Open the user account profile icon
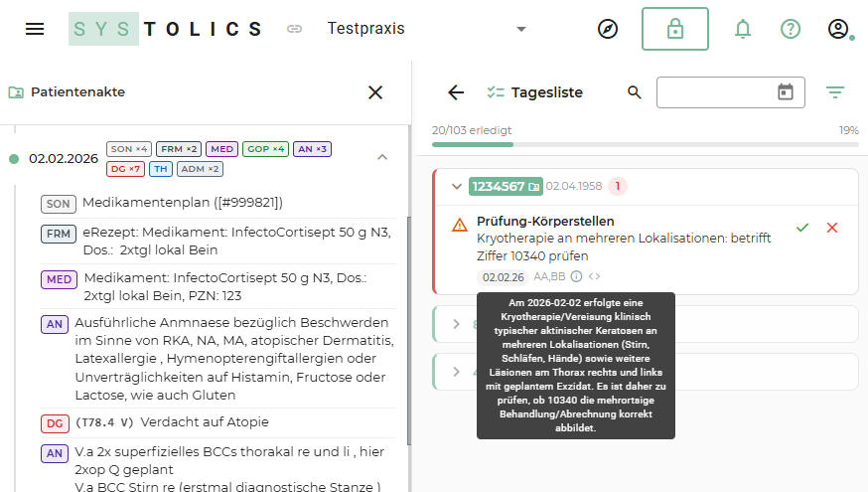Viewport: 868px width, 492px height. point(838,29)
